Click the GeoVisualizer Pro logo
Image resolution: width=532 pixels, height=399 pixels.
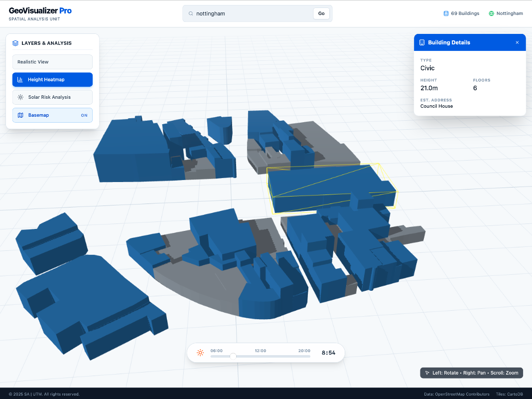point(40,10)
